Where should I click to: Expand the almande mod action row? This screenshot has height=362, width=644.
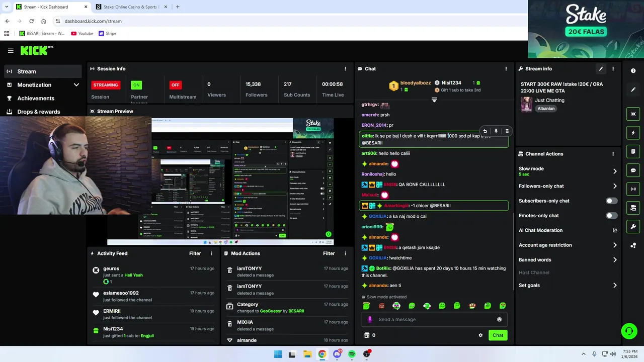click(x=230, y=340)
